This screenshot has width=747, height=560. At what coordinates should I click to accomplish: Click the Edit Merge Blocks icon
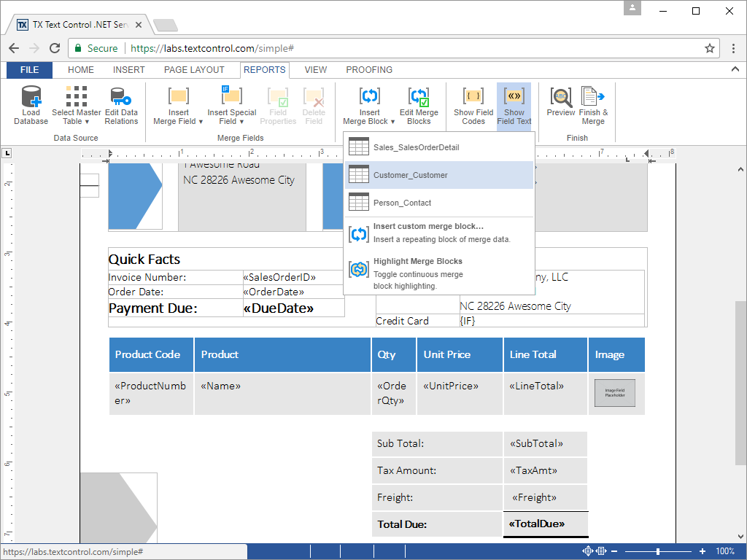tap(419, 96)
